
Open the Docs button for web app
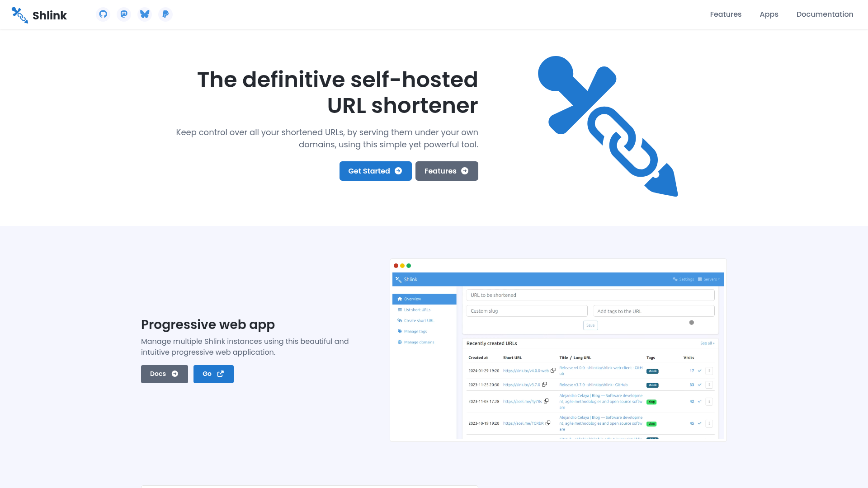pyautogui.click(x=164, y=374)
